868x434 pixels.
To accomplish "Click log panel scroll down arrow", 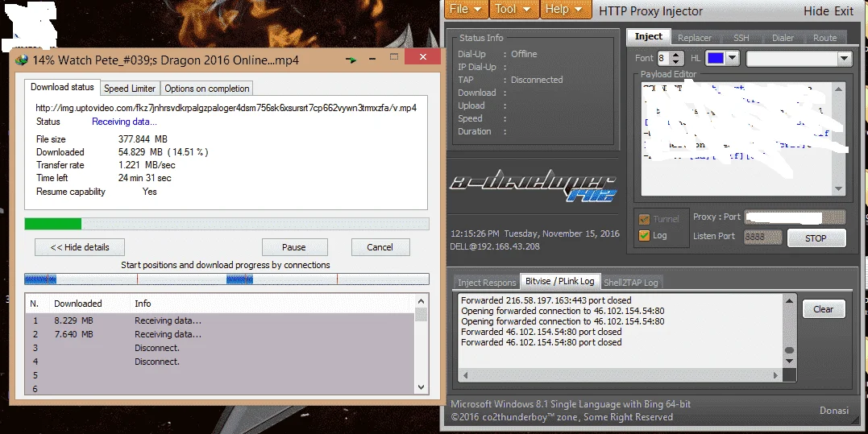I will 789,362.
